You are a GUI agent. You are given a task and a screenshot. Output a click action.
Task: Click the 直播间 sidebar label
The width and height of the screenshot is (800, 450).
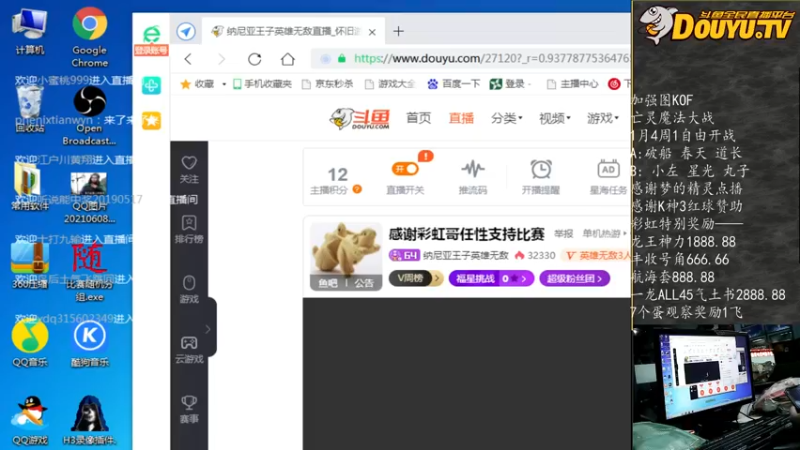(x=184, y=199)
